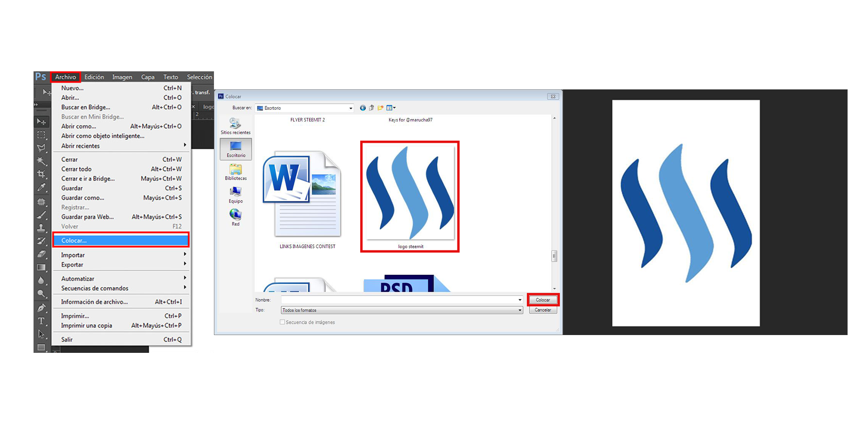Select the History Brush tool
The width and height of the screenshot is (868, 434).
42,241
